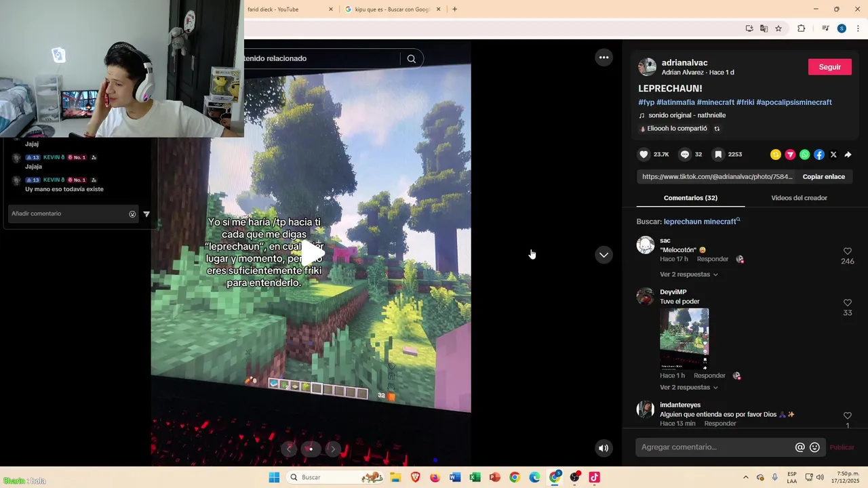868x488 pixels.
Task: Share the post to X
Action: (833, 155)
